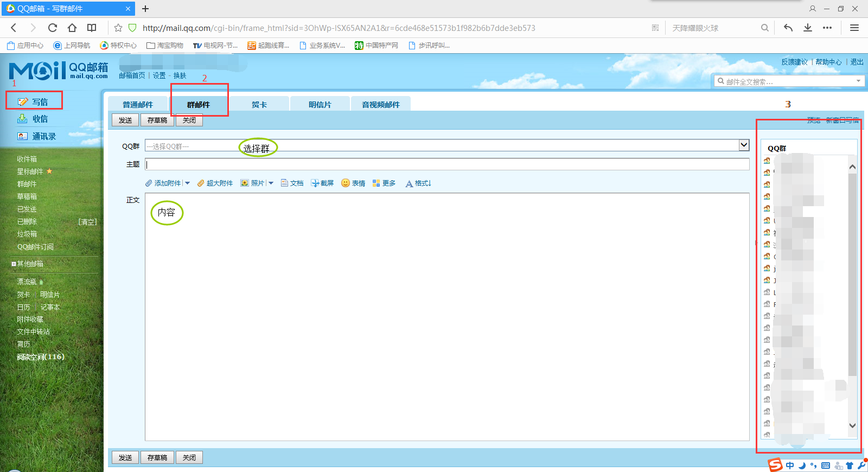The image size is (868, 472).
Task: Switch to the 贺卡 tab
Action: tap(259, 104)
